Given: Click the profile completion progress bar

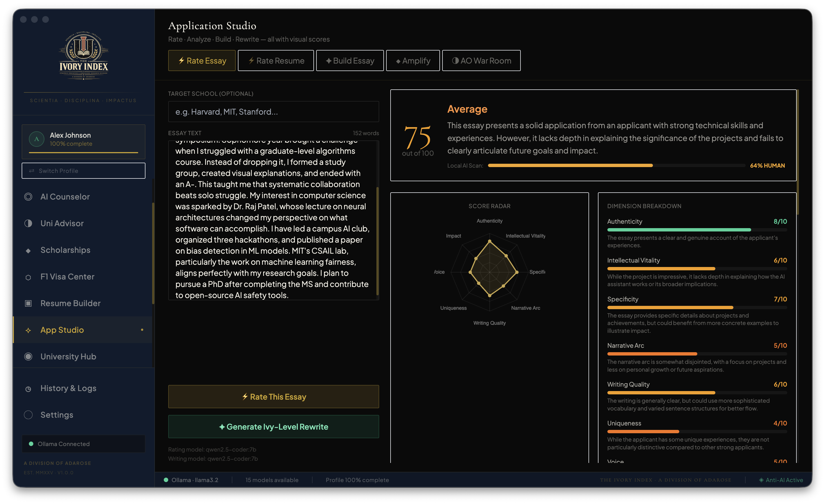Looking at the screenshot, I should pyautogui.click(x=83, y=153).
